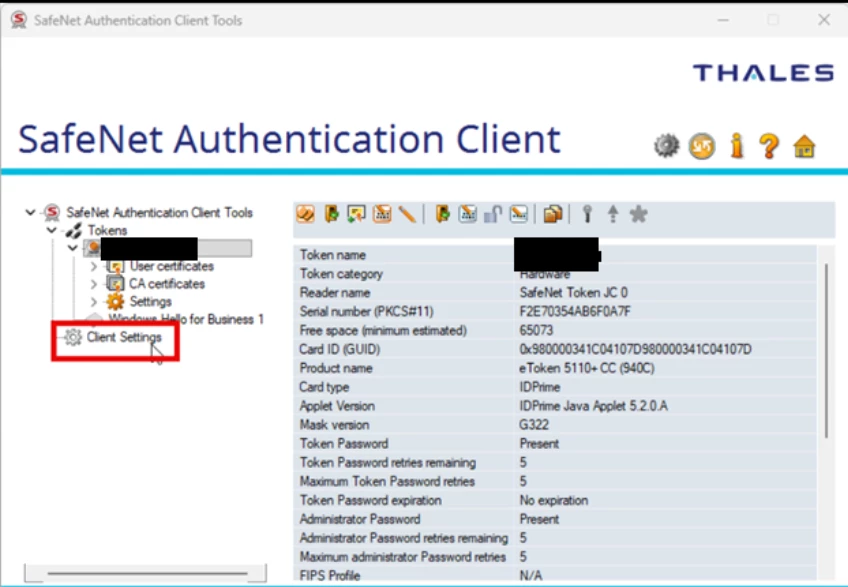Click the Token category row label
The height and width of the screenshot is (587, 848).
click(341, 274)
